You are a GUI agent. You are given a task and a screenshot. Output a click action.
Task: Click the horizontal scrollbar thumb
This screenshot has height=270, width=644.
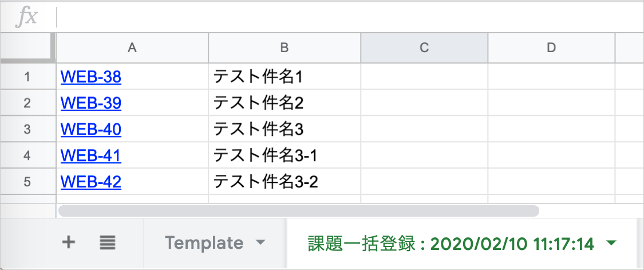click(298, 210)
